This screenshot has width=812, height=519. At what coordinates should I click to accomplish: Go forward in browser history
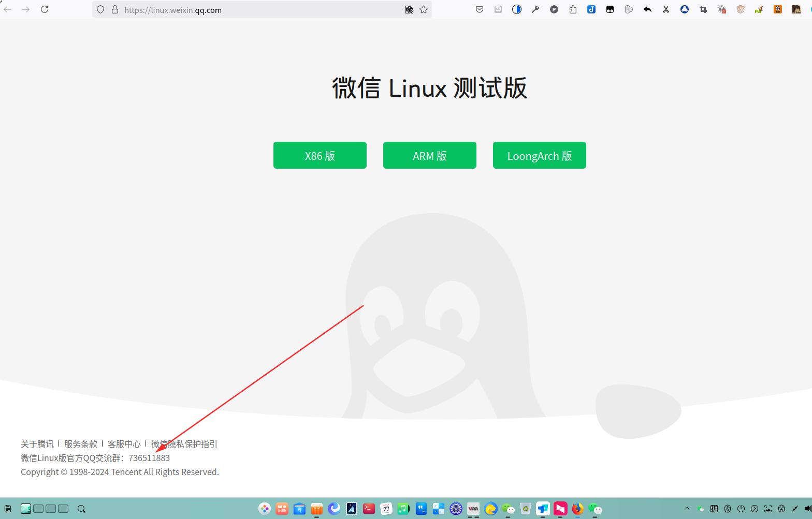pyautogui.click(x=26, y=9)
